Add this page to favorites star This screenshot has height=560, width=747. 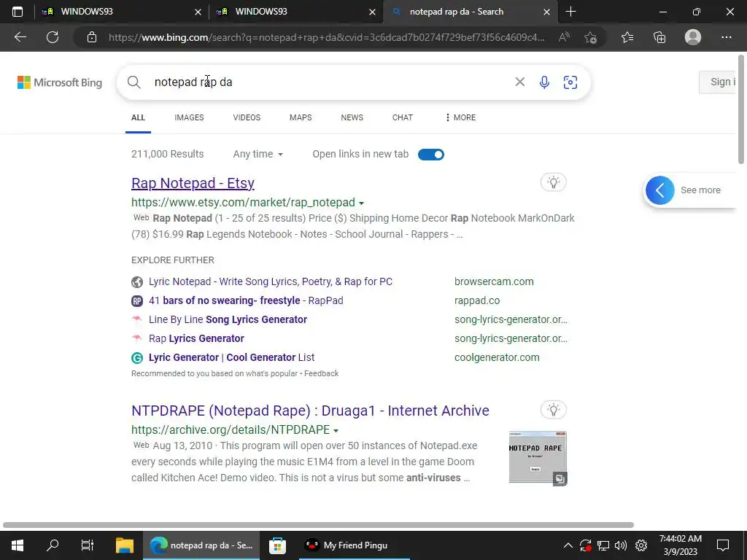point(591,37)
